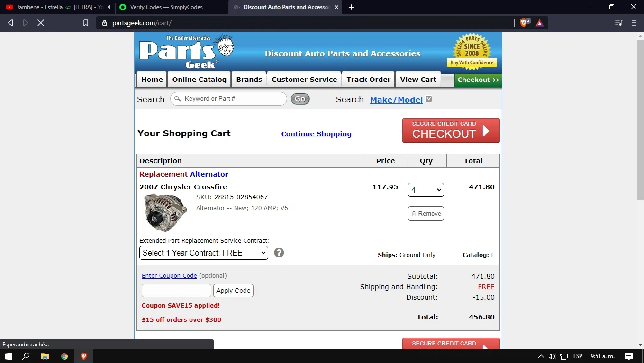Open Windows taskbar search
This screenshot has width=644, height=363.
point(26,356)
